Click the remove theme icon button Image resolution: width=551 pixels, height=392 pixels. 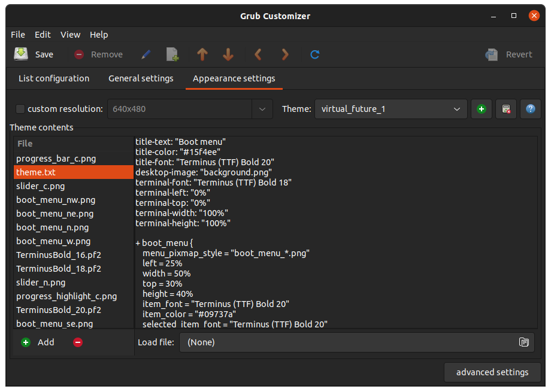point(505,109)
